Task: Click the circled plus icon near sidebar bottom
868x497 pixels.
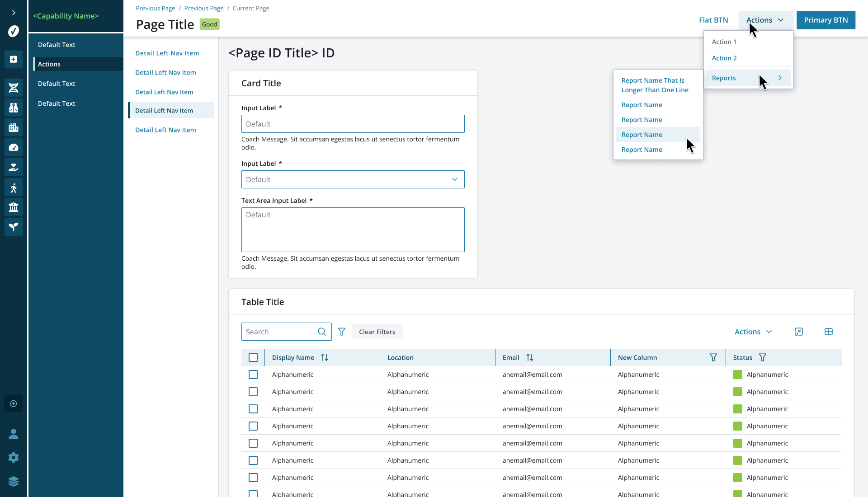Action: click(14, 403)
